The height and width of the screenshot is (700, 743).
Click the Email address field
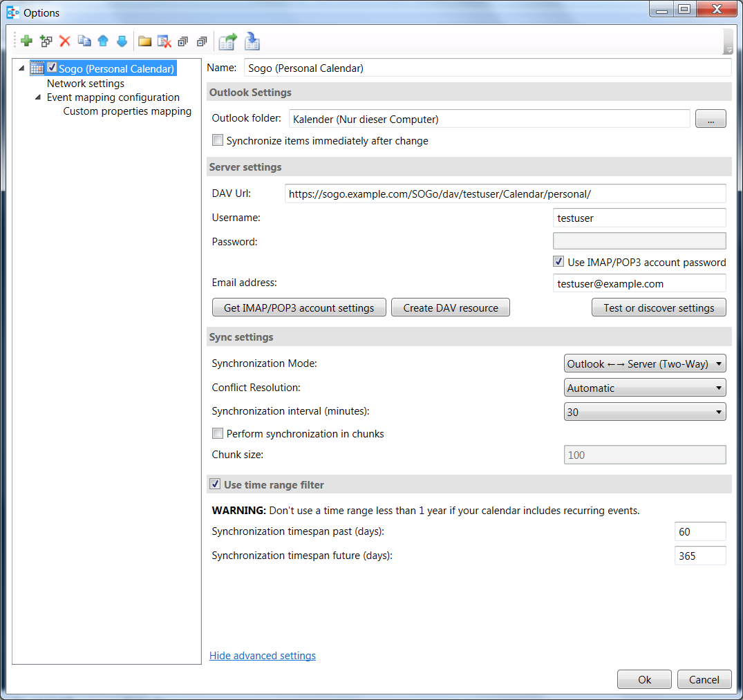[x=639, y=283]
